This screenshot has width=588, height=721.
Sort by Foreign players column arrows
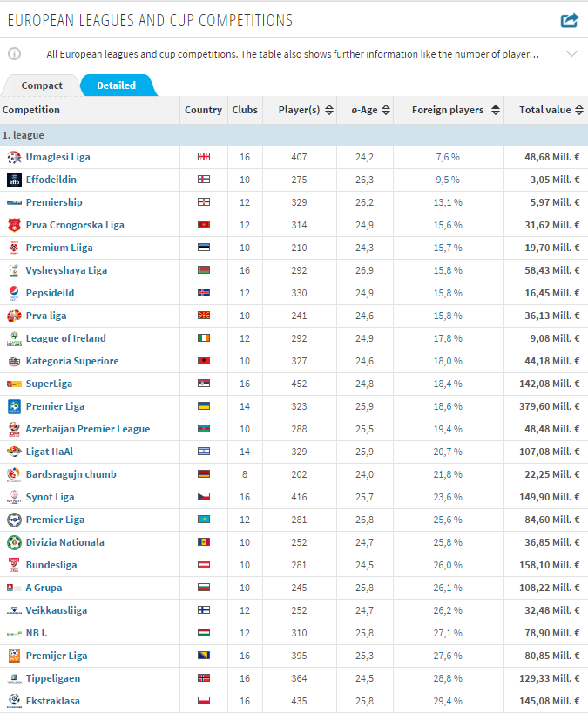tap(495, 110)
